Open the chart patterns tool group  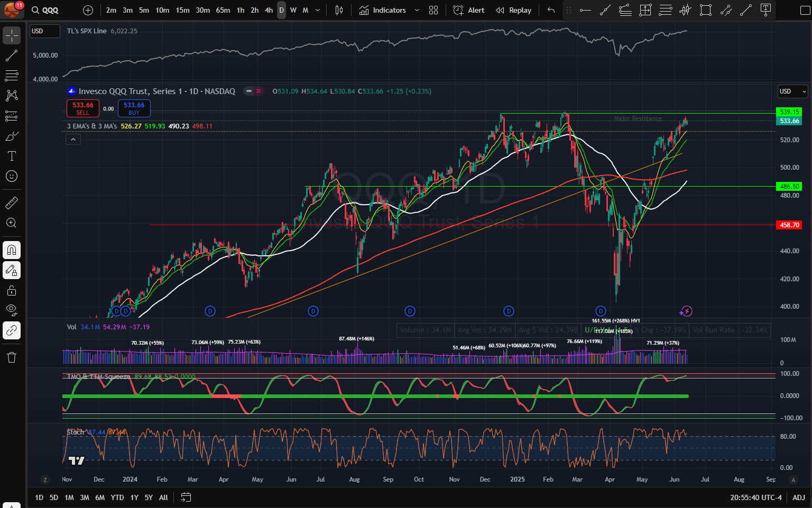[x=12, y=96]
